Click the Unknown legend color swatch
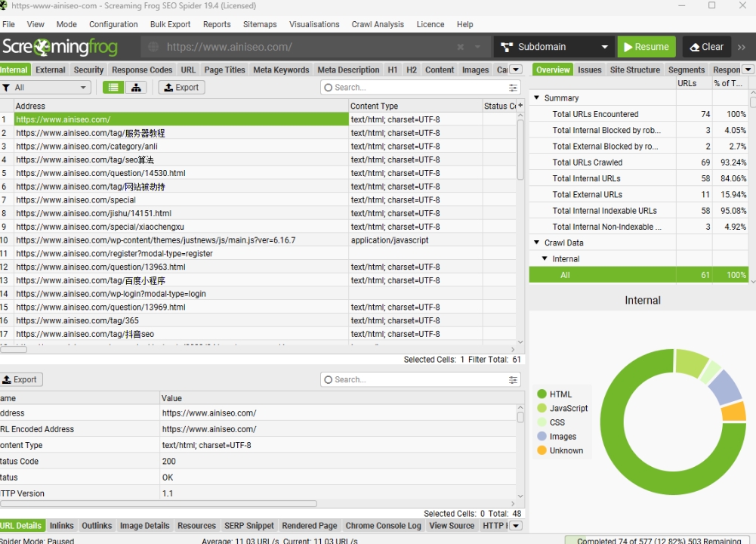This screenshot has width=756, height=544. tap(542, 450)
